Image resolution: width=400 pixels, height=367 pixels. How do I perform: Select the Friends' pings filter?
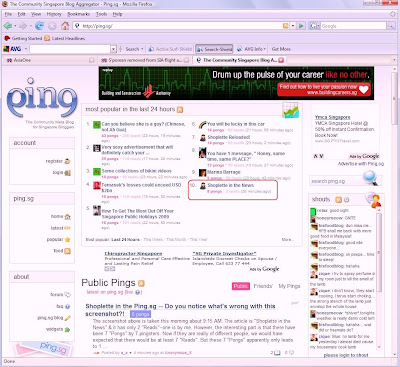click(263, 286)
